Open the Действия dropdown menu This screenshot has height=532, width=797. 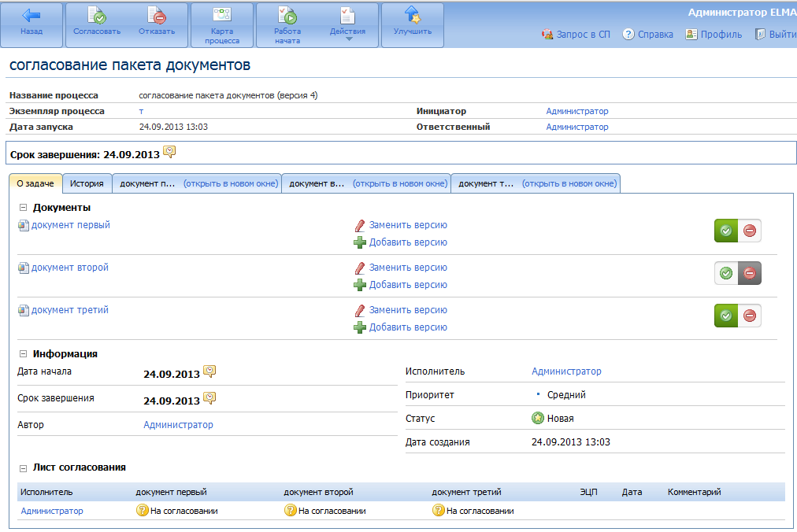[347, 25]
